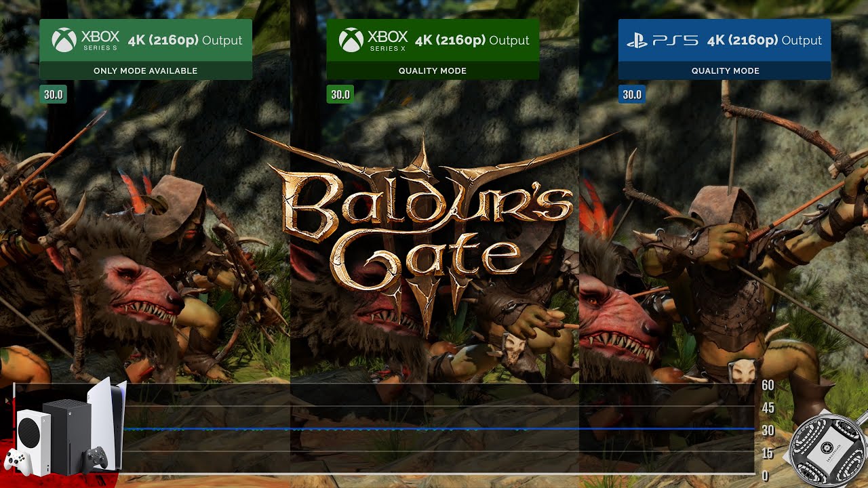The height and width of the screenshot is (488, 868).
Task: Click the Series X 30.0 fps counter
Action: click(340, 94)
